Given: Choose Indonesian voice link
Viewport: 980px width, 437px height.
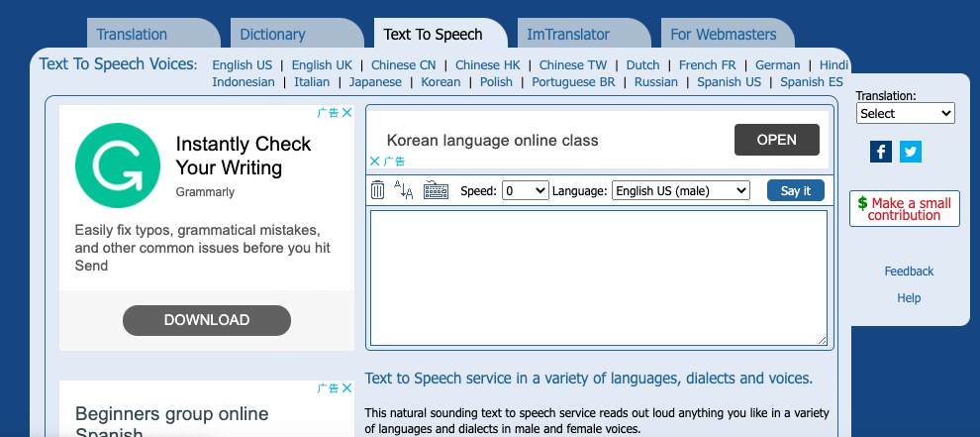Looking at the screenshot, I should [244, 82].
